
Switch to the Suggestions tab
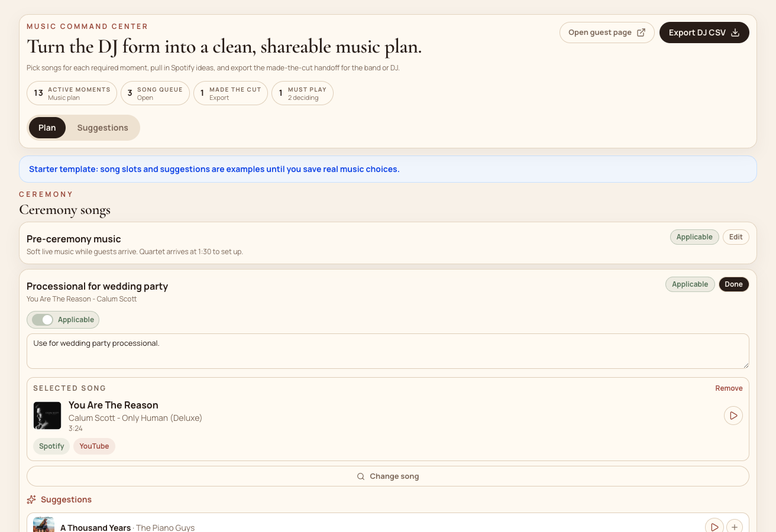[x=103, y=128]
